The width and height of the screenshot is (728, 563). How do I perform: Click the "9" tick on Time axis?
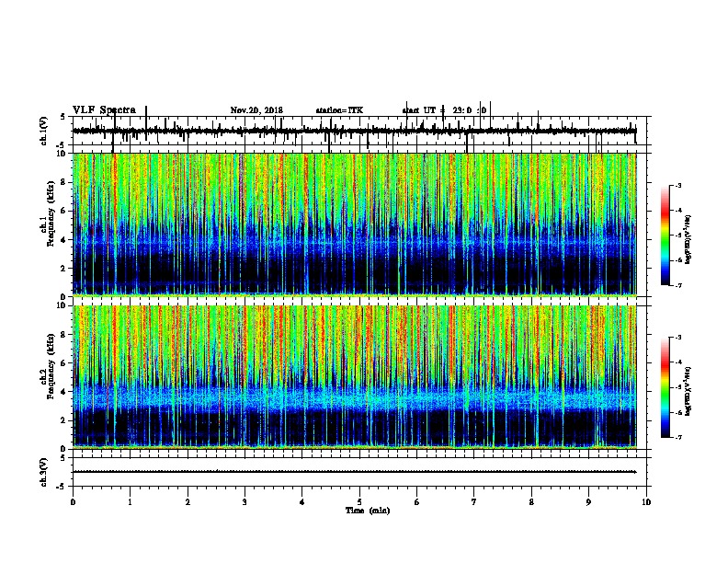click(588, 502)
